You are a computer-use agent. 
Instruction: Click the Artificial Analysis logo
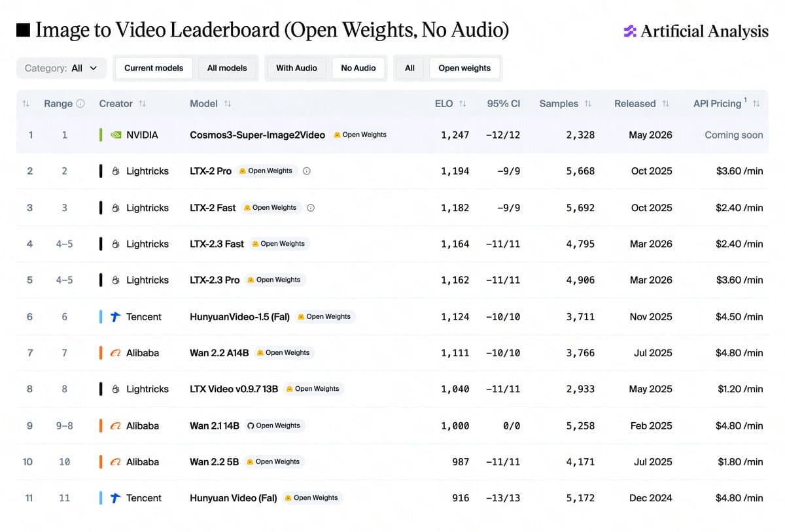(x=696, y=31)
